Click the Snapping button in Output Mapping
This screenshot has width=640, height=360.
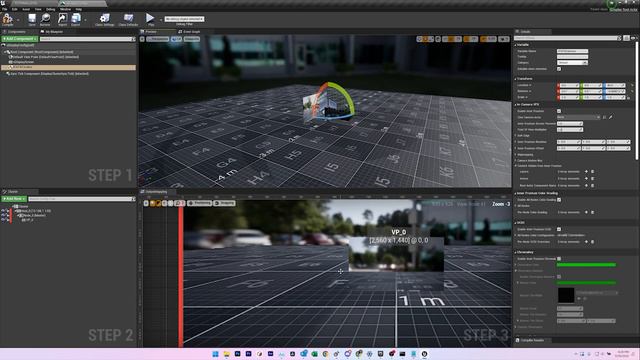(224, 203)
